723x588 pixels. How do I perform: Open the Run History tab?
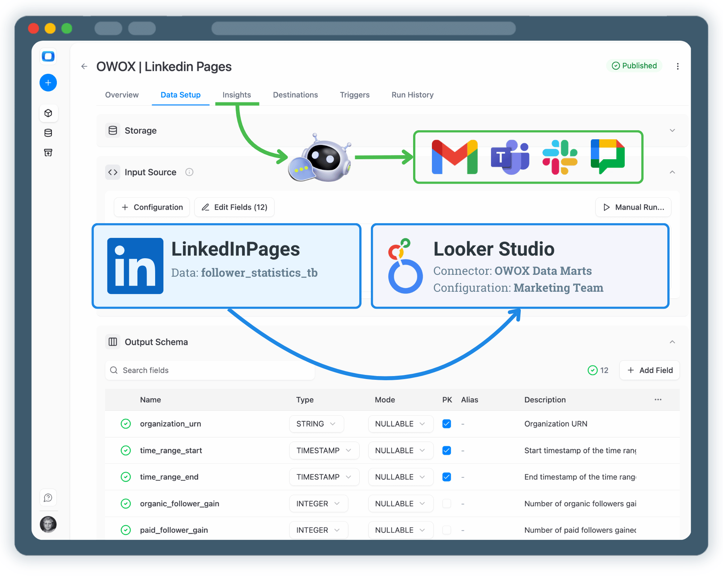[x=412, y=95]
